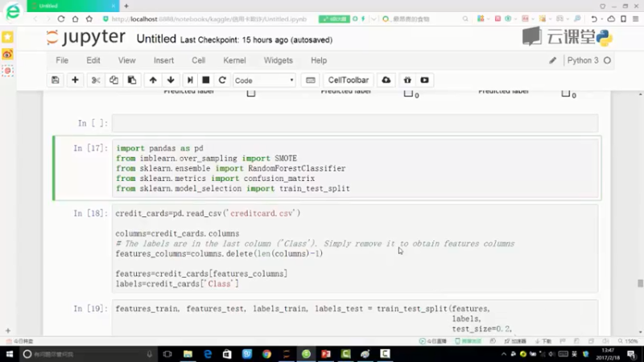Open the Cell menu
The height and width of the screenshot is (362, 644).
point(198,60)
